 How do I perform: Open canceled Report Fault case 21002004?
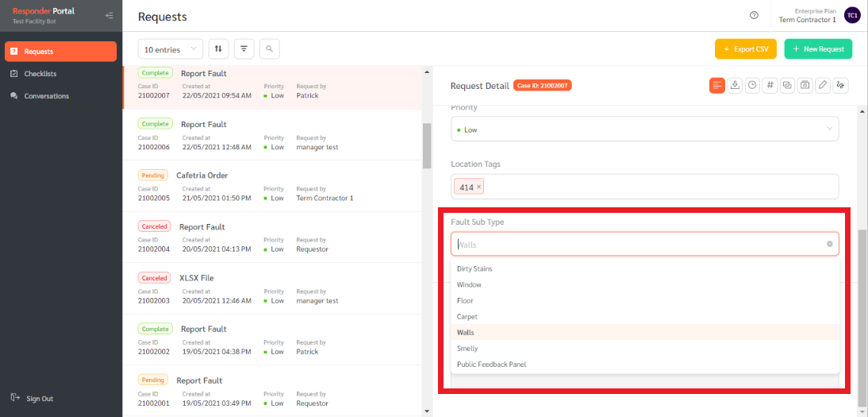click(x=272, y=237)
